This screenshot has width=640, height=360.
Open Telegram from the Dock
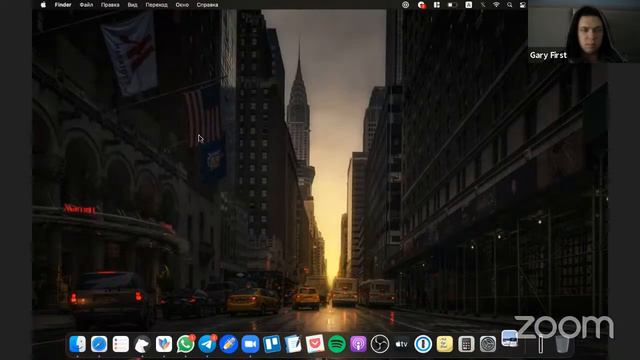click(207, 344)
